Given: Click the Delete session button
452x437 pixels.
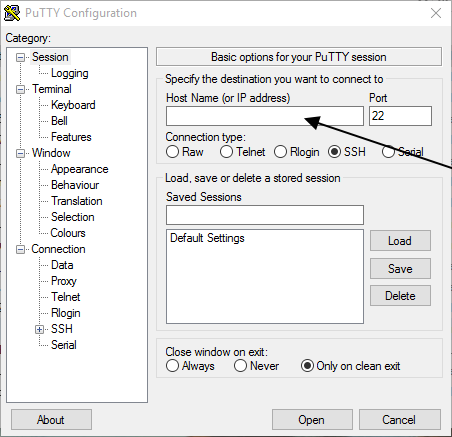Looking at the screenshot, I should pyautogui.click(x=400, y=296).
